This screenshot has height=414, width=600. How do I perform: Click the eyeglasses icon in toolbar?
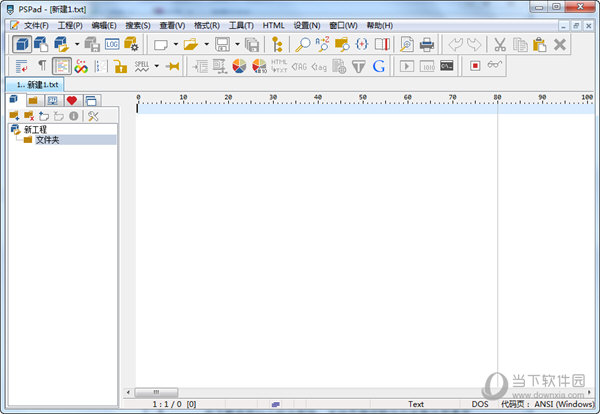[x=494, y=65]
